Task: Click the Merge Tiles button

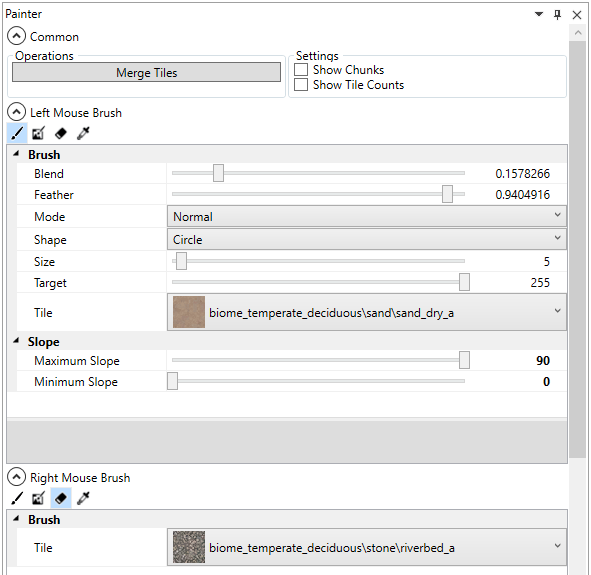Action: pos(146,72)
